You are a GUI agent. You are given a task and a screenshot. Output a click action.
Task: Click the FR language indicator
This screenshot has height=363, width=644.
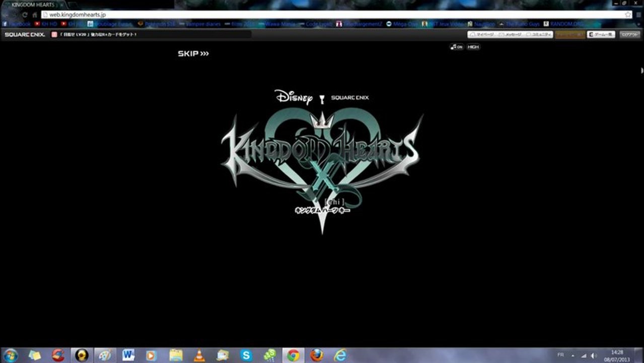[560, 354]
